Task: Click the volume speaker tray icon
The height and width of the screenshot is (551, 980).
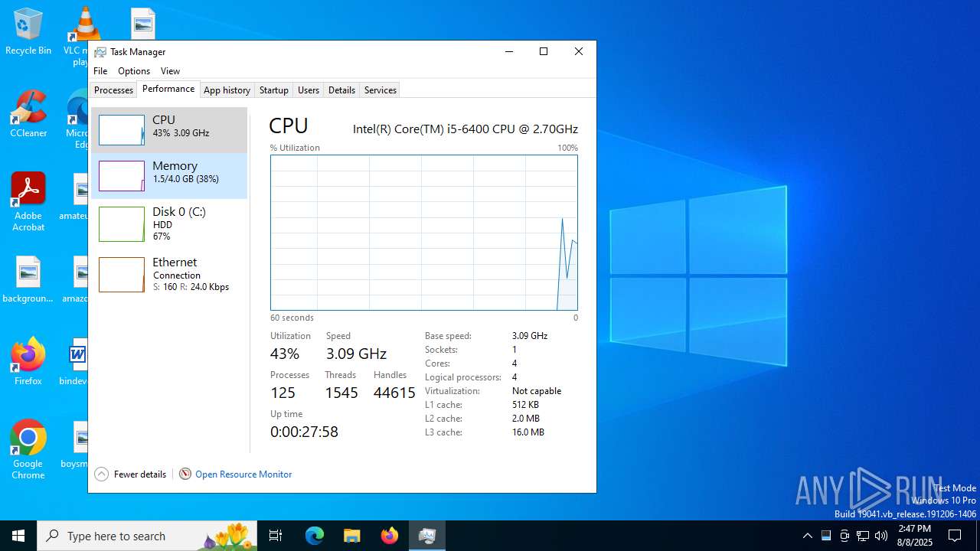Action: 881,536
